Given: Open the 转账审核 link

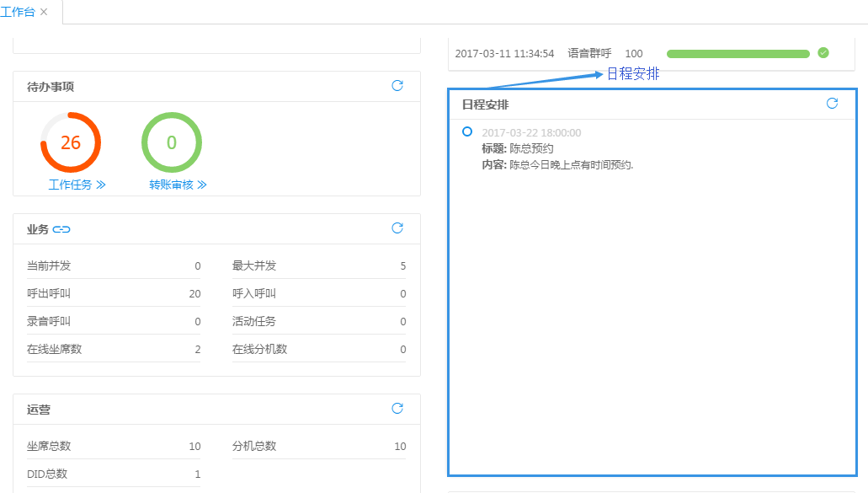Looking at the screenshot, I should [178, 185].
